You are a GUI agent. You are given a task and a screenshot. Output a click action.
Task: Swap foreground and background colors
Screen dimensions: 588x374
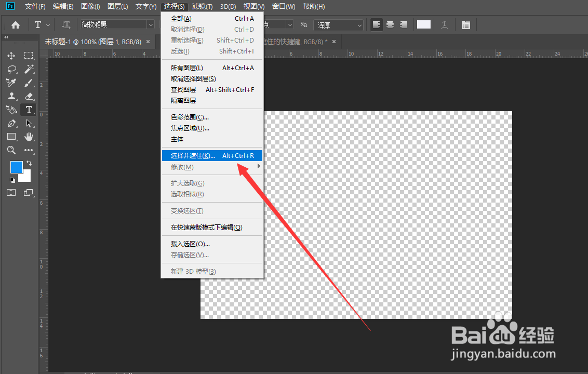click(29, 163)
